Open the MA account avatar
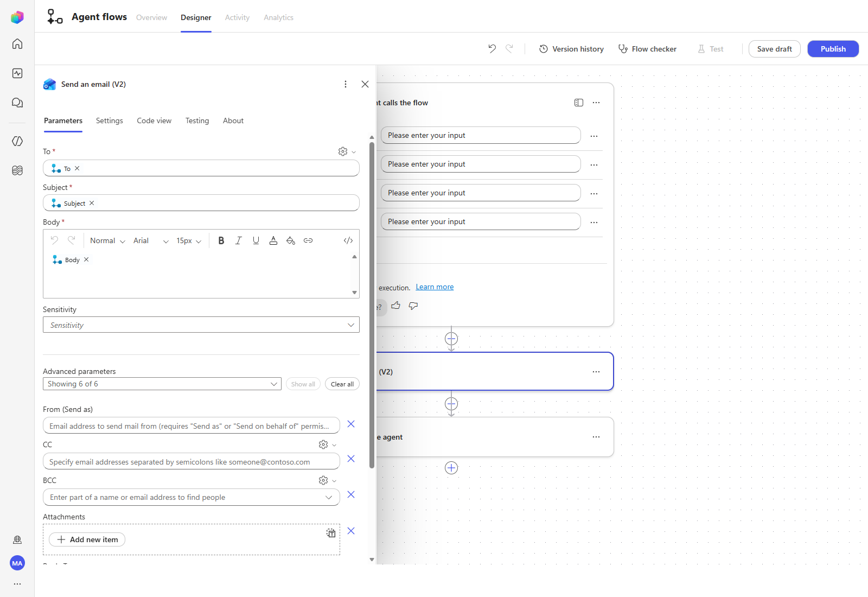This screenshot has height=597, width=868. pyautogui.click(x=17, y=563)
